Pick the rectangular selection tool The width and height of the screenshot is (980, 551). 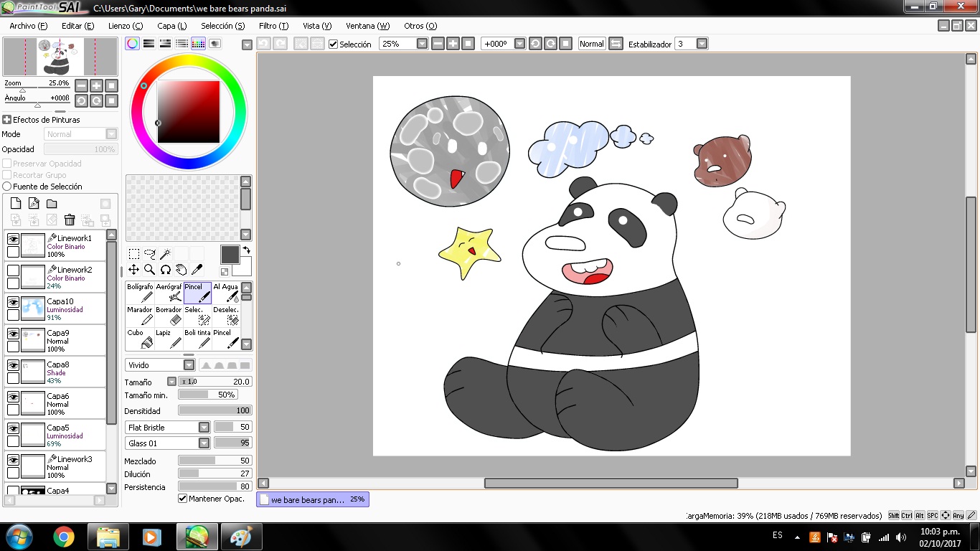[134, 254]
